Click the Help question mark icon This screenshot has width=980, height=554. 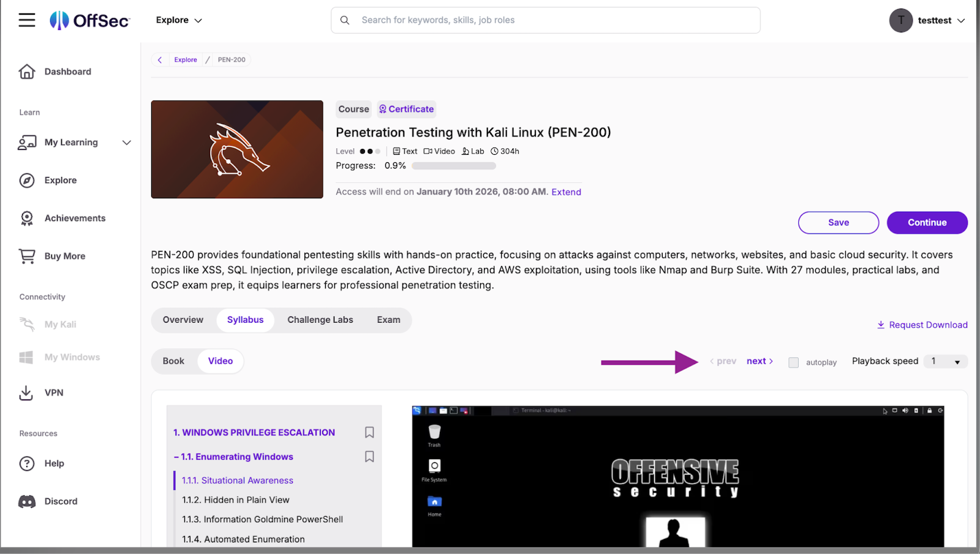[27, 463]
